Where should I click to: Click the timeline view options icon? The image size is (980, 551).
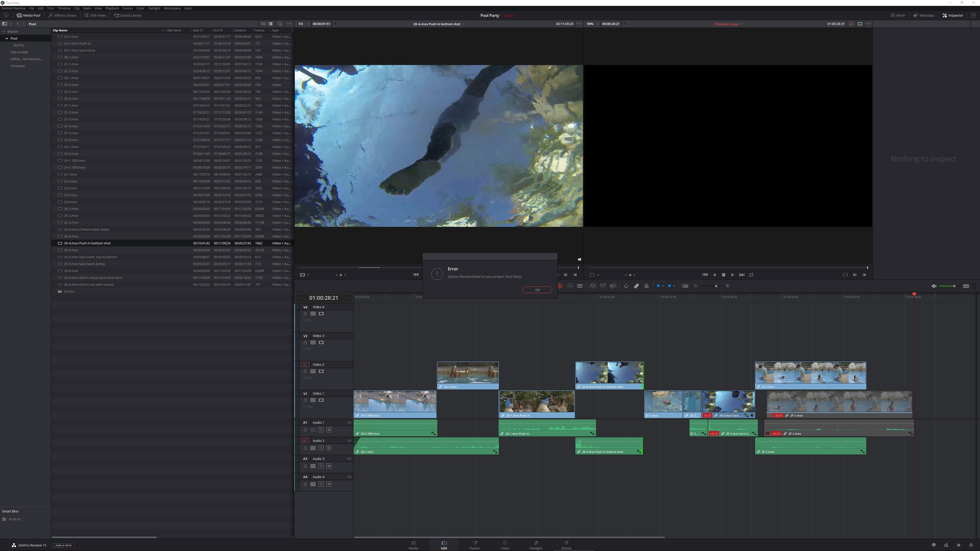pyautogui.click(x=685, y=286)
